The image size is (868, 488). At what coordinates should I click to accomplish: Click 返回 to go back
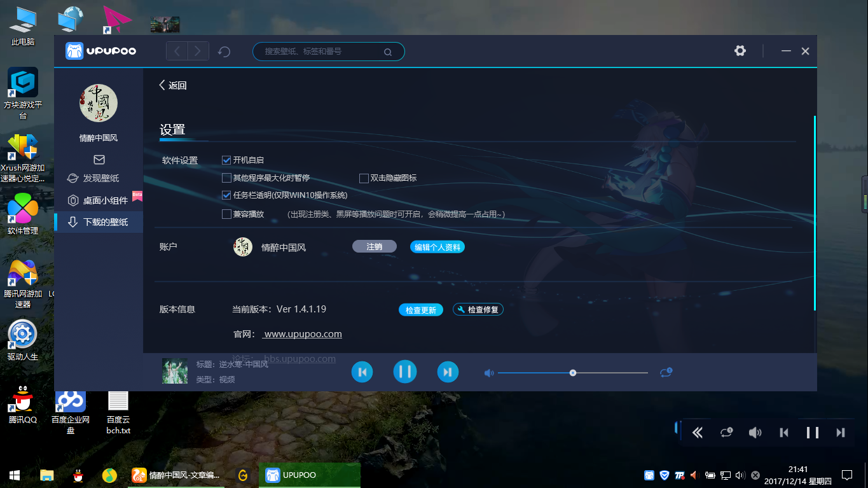tap(172, 85)
